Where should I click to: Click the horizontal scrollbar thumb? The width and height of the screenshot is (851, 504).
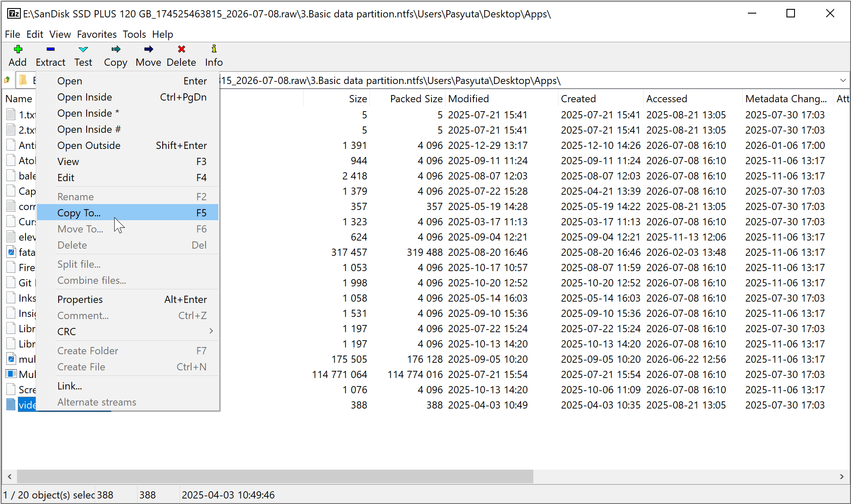275,476
